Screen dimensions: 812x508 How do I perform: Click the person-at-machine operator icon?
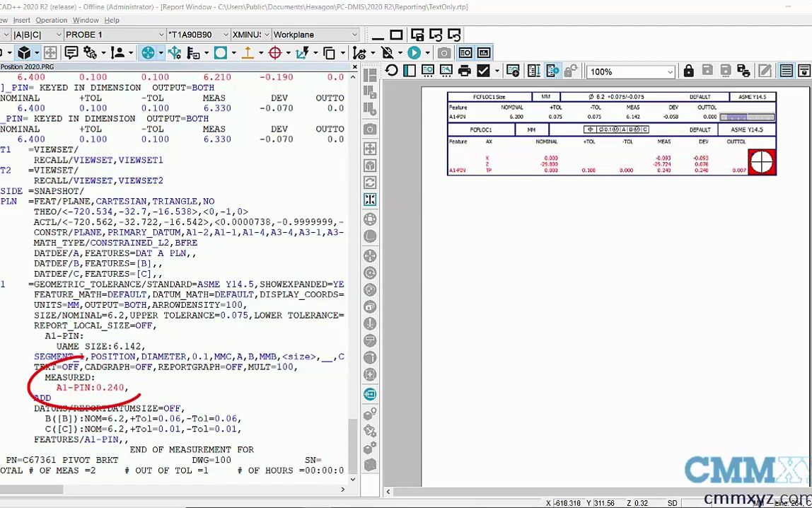(x=117, y=53)
